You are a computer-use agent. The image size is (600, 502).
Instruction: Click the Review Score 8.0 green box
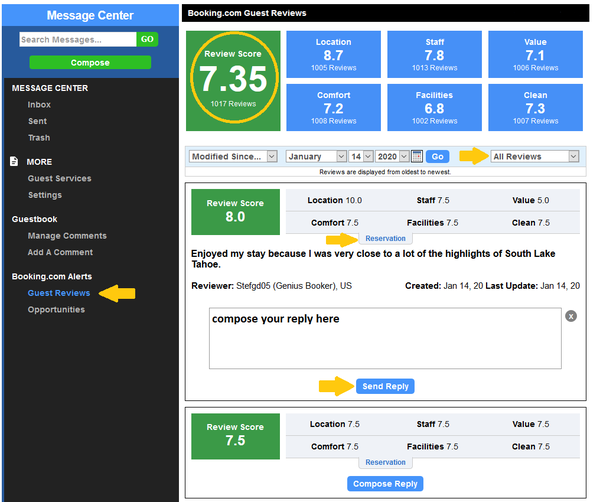click(x=235, y=212)
